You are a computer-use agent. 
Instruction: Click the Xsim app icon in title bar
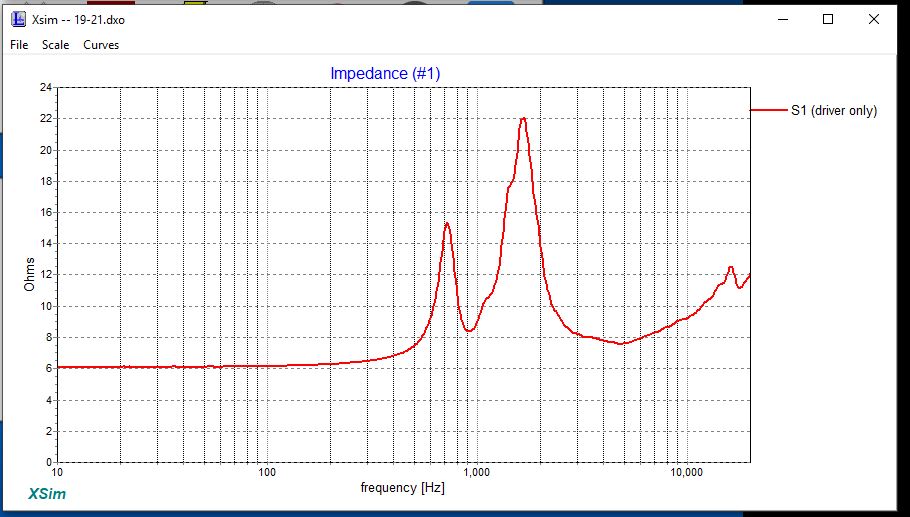click(x=19, y=19)
